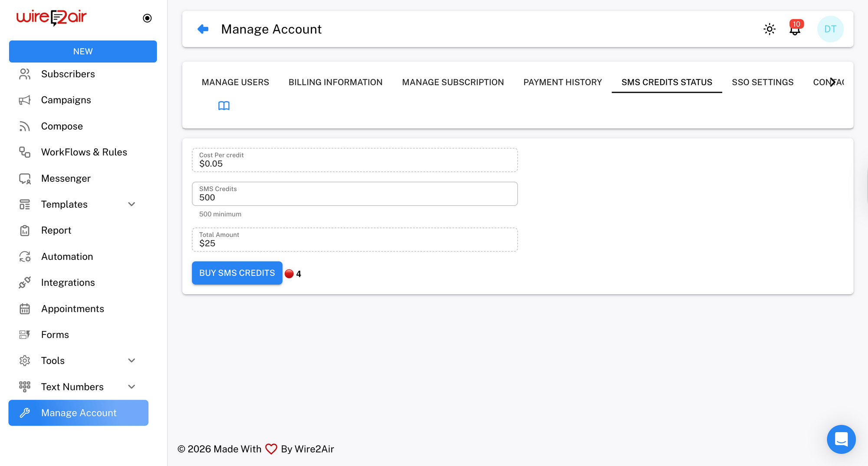Click the SMS Credits input field

pos(354,197)
